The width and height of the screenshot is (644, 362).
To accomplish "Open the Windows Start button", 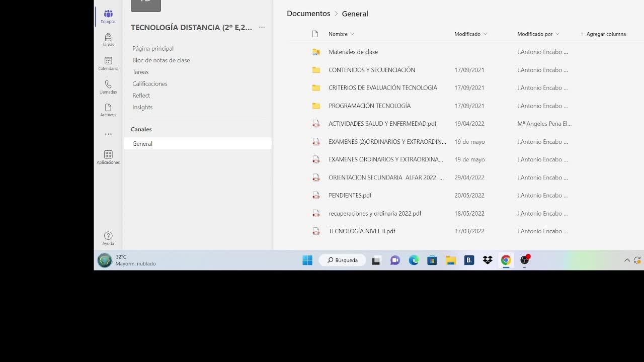I will [307, 260].
